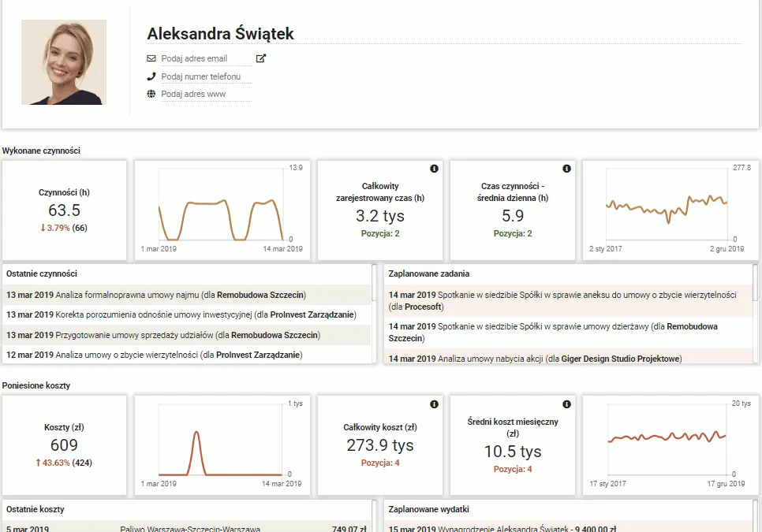Click the envelope email icon
This screenshot has height=532, width=762.
tap(151, 58)
